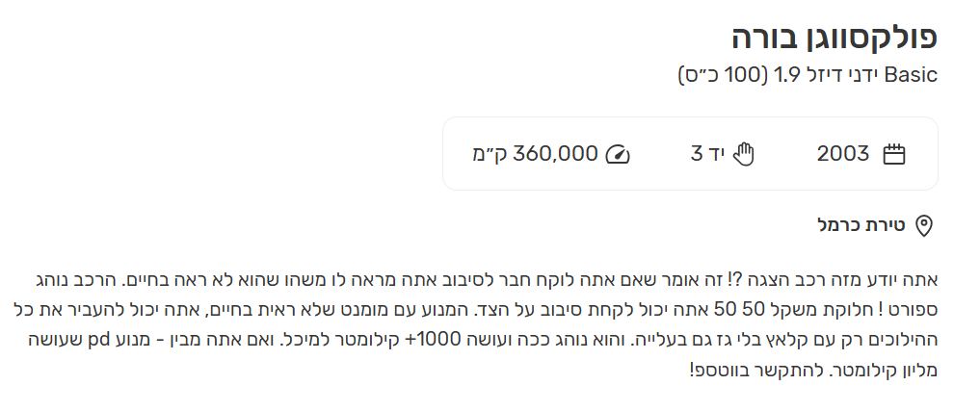Click the speedometer mileage icon
The image size is (980, 411).
(x=617, y=154)
